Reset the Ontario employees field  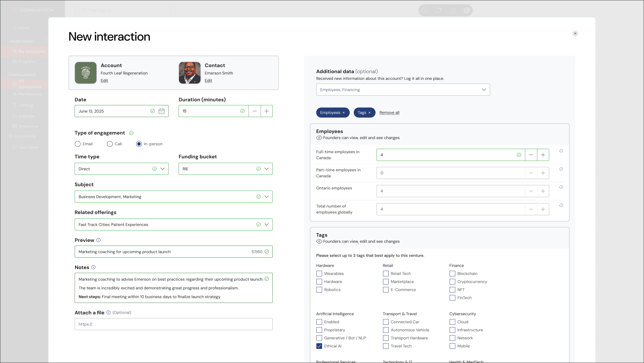pyautogui.click(x=561, y=187)
